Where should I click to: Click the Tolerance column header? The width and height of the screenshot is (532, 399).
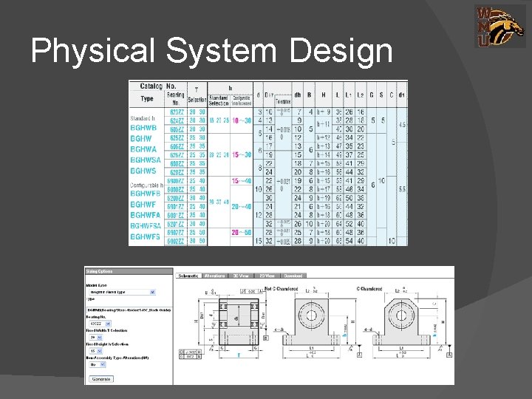(283, 101)
